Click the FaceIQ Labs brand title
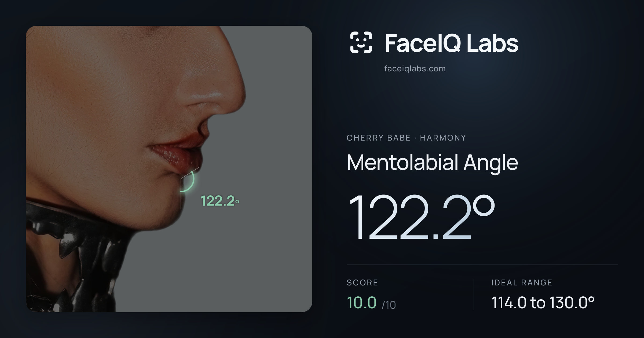Image resolution: width=644 pixels, height=338 pixels. 451,43
